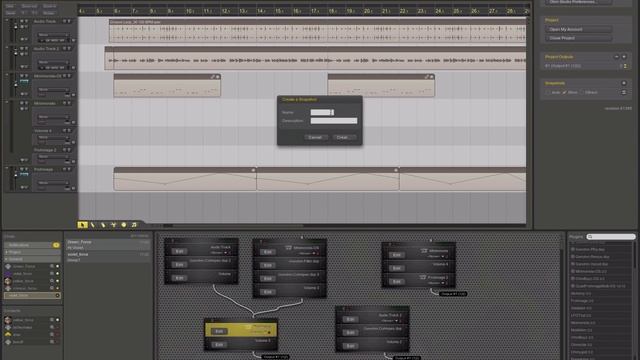Click the output label under Minimonsta rack module
This screenshot has height=360, width=640.
(x=453, y=294)
